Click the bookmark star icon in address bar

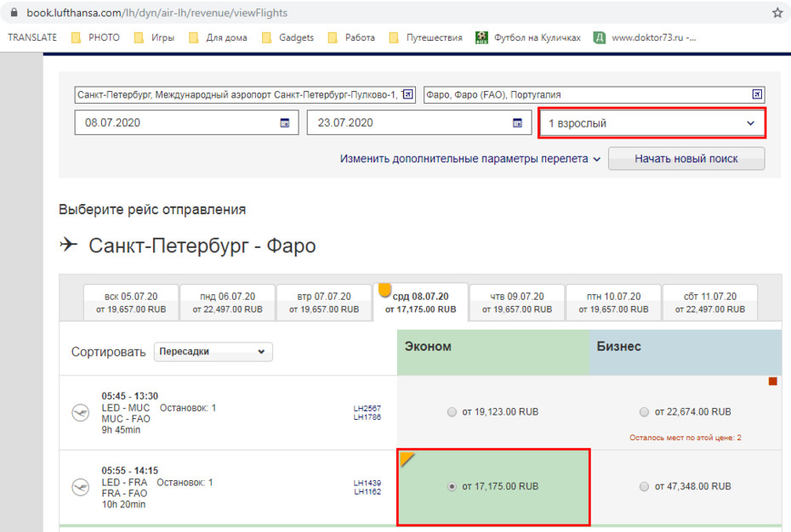[x=777, y=13]
